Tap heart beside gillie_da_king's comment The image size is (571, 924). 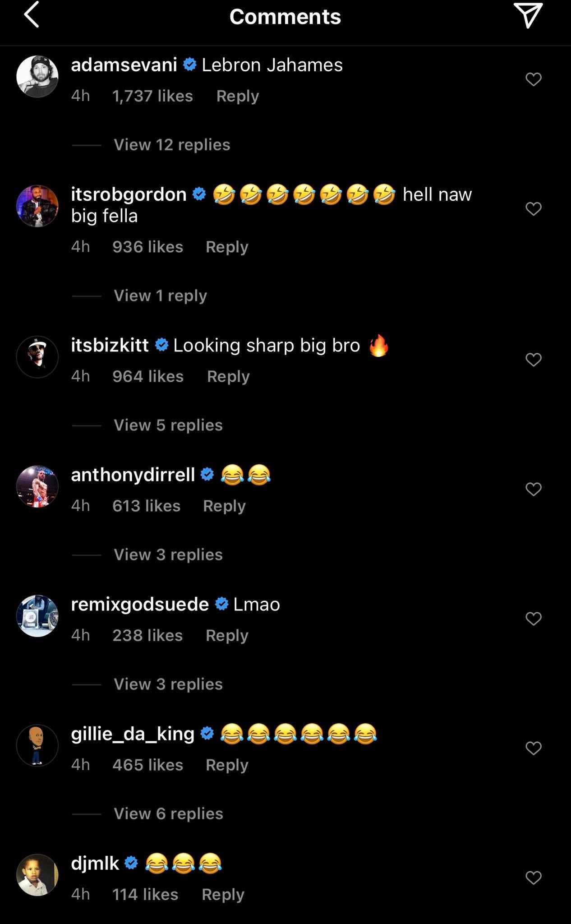point(534,748)
